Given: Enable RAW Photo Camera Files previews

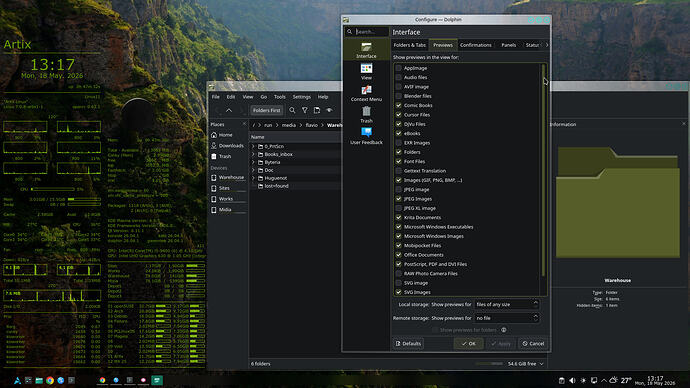Looking at the screenshot, I should (399, 274).
